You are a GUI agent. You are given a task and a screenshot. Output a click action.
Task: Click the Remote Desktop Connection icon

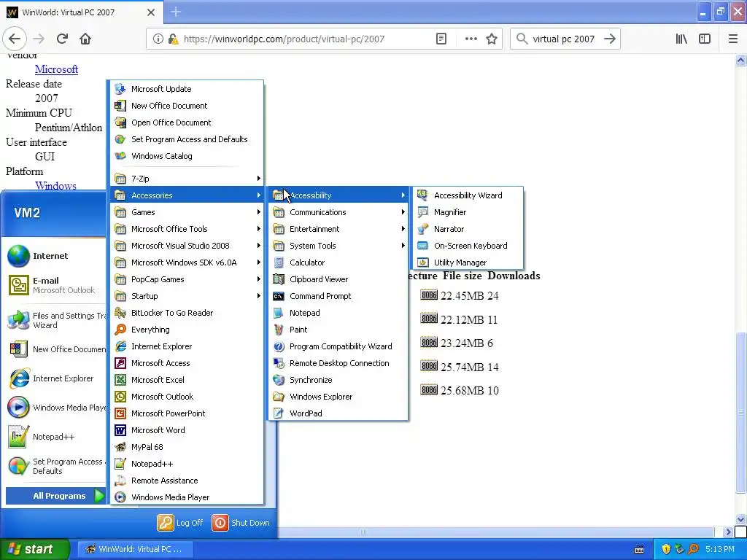[x=279, y=363]
